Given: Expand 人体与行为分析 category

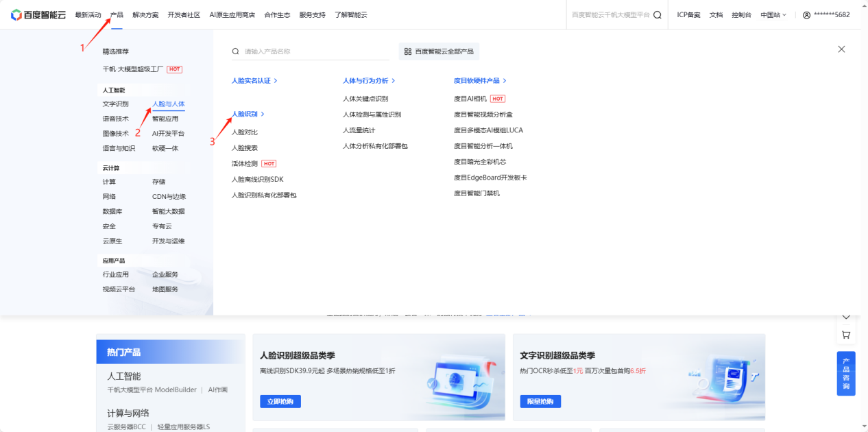Looking at the screenshot, I should pos(369,80).
